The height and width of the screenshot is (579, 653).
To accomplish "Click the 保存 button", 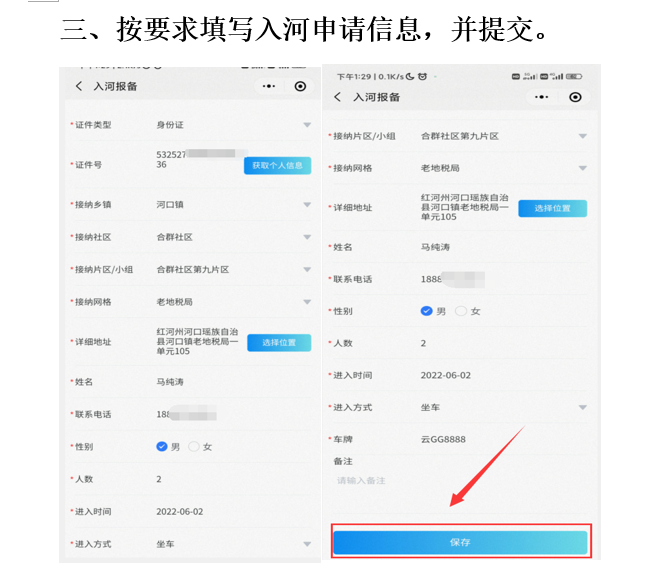I will click(x=460, y=542).
